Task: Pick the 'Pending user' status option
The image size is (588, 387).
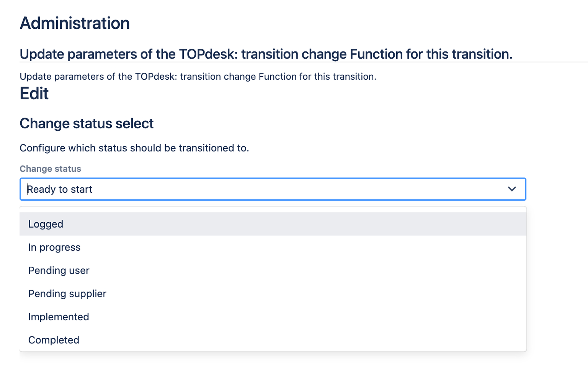Action: [x=59, y=271]
